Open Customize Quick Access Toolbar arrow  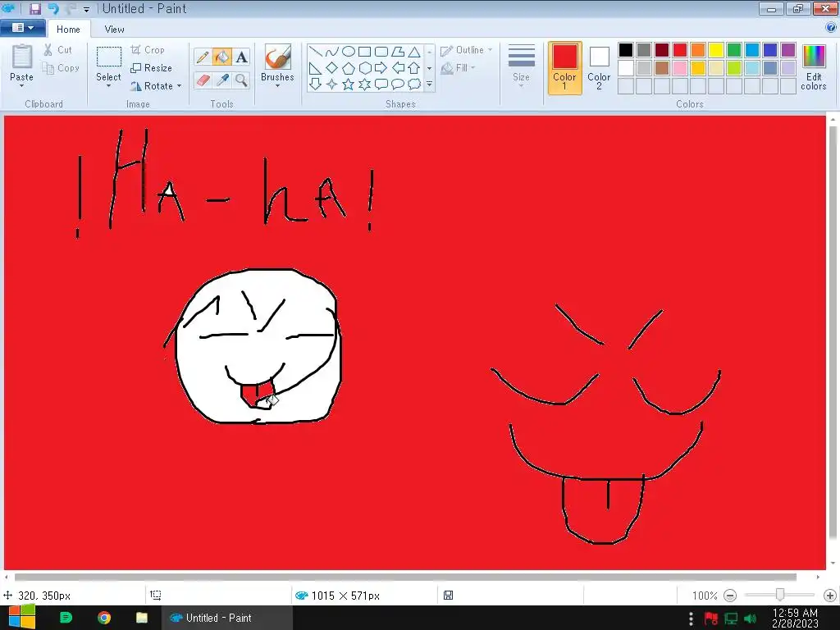click(86, 10)
